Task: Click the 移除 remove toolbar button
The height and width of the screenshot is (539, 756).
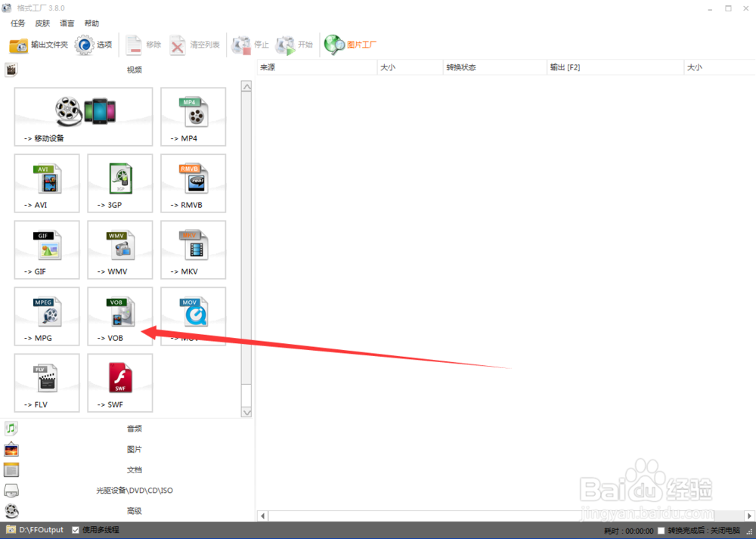Action: click(x=143, y=45)
